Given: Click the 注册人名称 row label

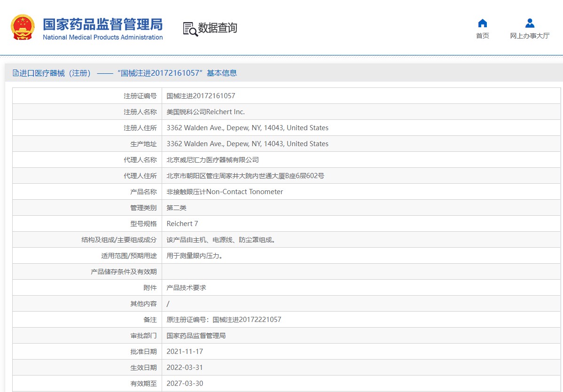Looking at the screenshot, I should [140, 112].
